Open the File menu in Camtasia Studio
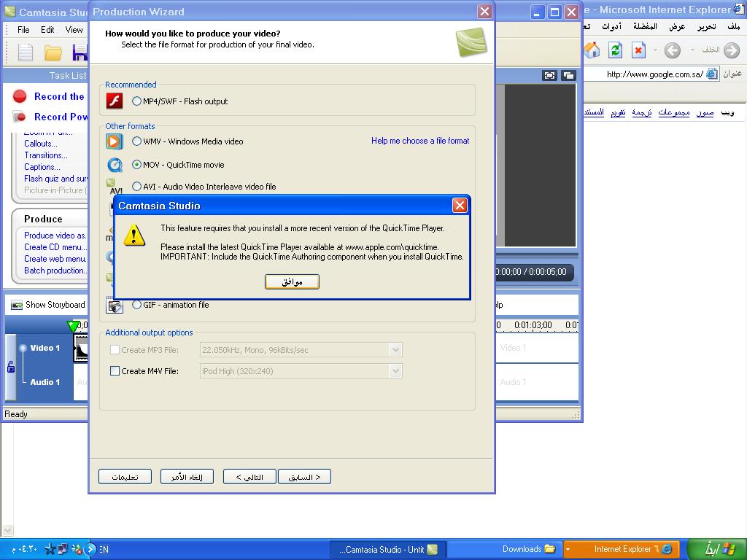 23,29
